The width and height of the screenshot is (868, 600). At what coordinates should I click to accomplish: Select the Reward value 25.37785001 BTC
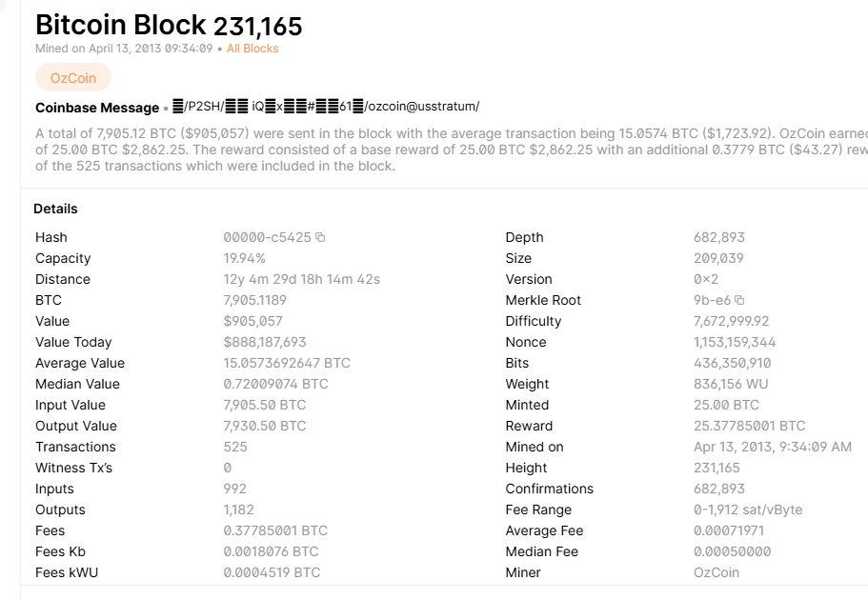tap(749, 427)
